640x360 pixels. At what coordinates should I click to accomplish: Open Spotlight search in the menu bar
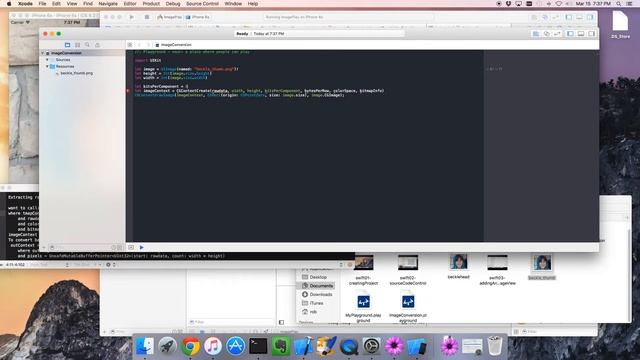point(619,4)
